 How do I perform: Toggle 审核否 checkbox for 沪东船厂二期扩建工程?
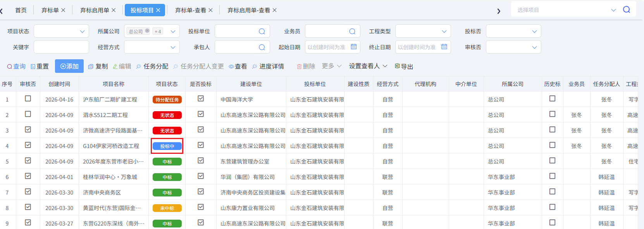pyautogui.click(x=28, y=98)
